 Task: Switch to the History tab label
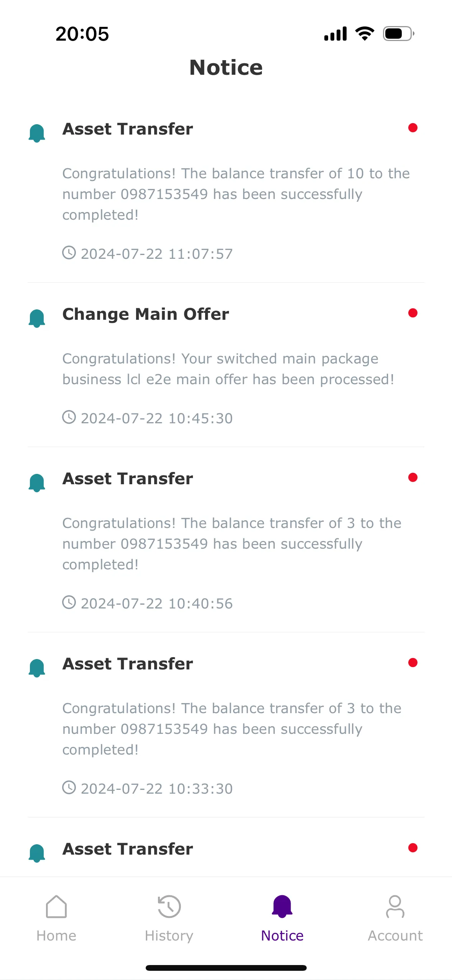click(x=169, y=936)
